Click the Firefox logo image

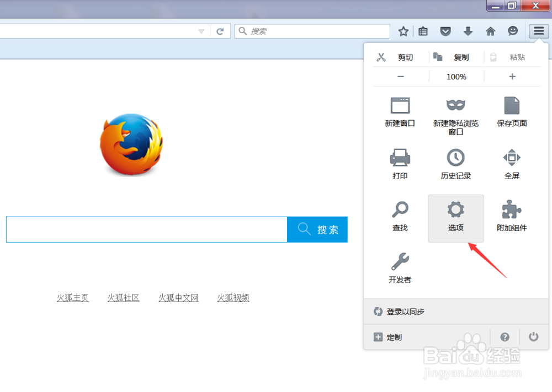tap(131, 144)
